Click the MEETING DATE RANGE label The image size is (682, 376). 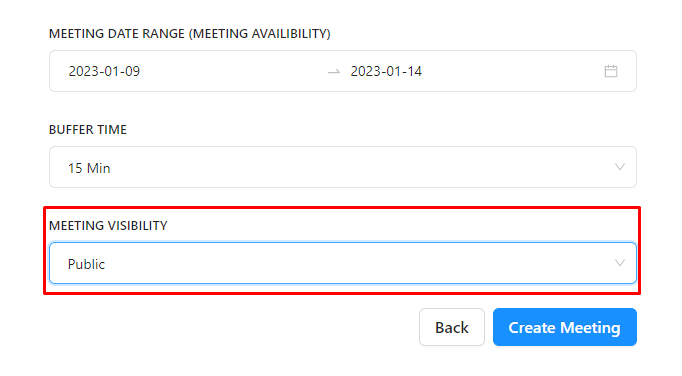[x=117, y=34]
